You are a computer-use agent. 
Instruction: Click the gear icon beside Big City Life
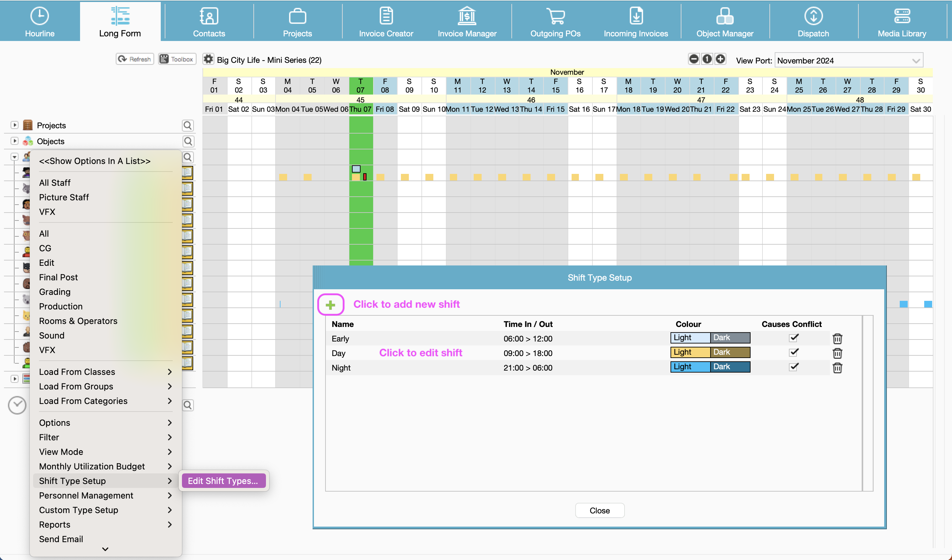coord(208,59)
